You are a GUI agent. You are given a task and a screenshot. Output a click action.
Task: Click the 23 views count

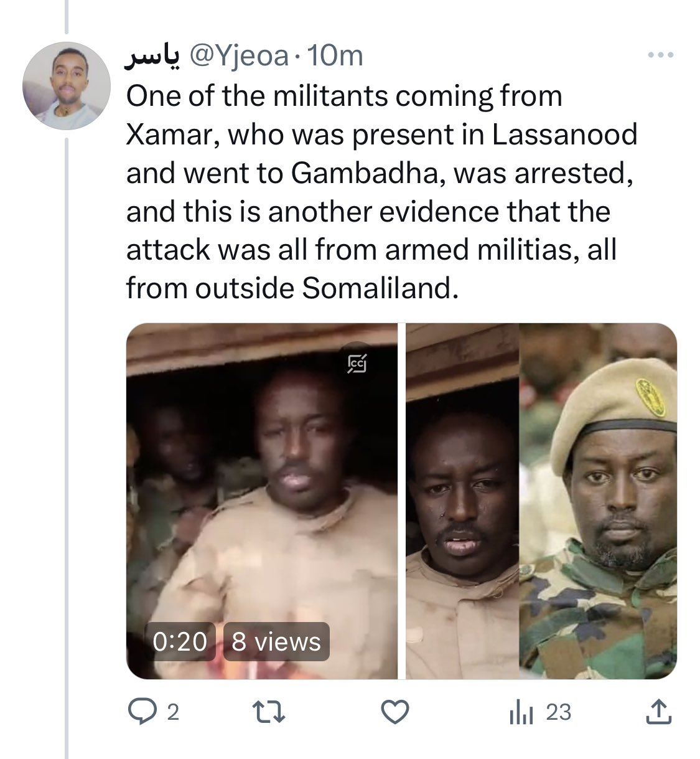(x=558, y=712)
